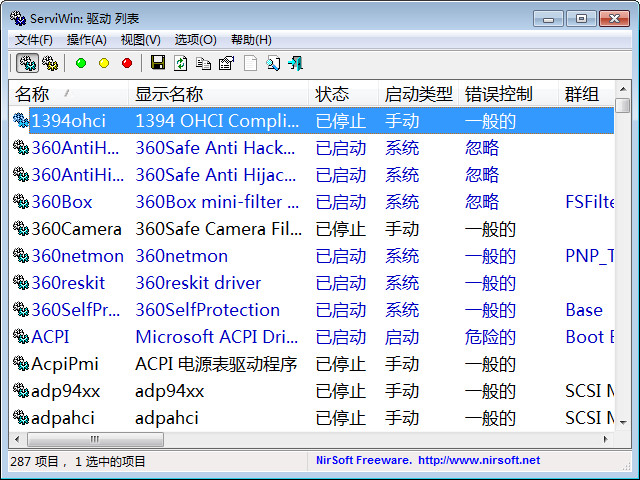Click the save floppy disk icon
This screenshot has width=640, height=480.
tap(158, 63)
